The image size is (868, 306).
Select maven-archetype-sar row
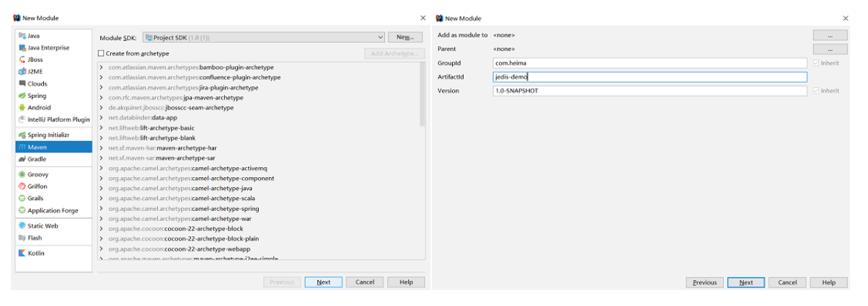click(259, 158)
